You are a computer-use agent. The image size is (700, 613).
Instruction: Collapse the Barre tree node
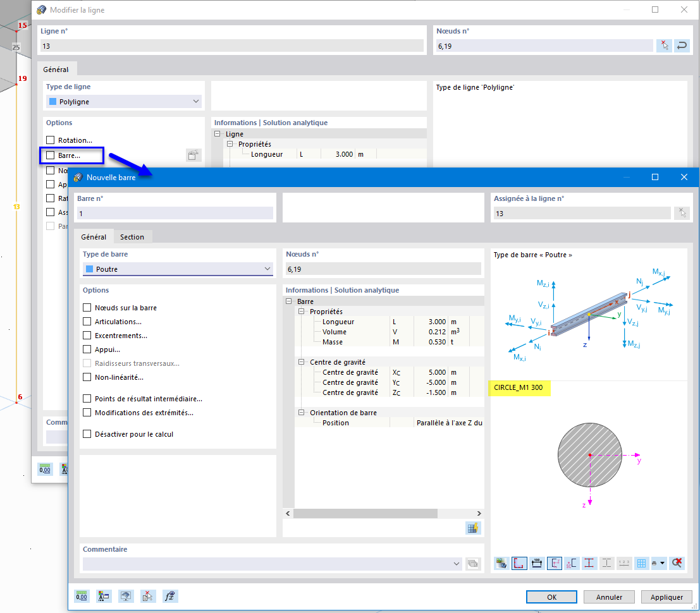pyautogui.click(x=289, y=301)
